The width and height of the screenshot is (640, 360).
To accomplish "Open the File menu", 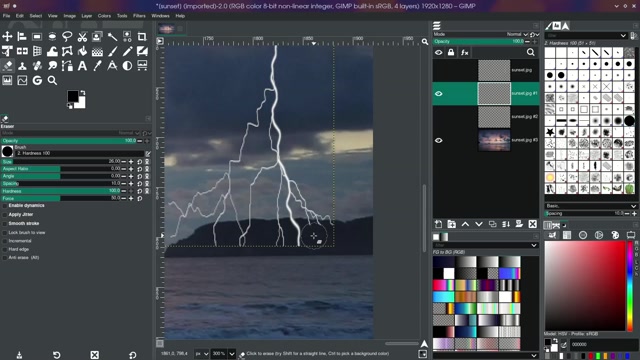I will point(7,16).
